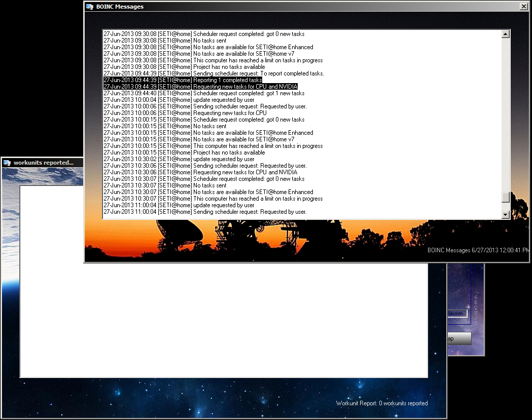Screen dimensions: 532x420
Task: Select 10:00:06 'Sending scheduler request: Requested by user'
Action: [x=205, y=106]
